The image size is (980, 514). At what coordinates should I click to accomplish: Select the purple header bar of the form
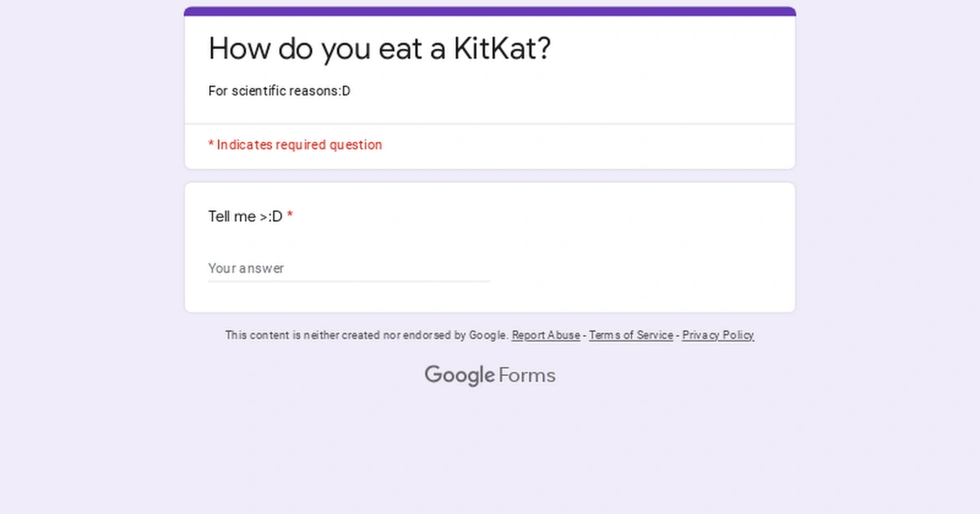pyautogui.click(x=490, y=11)
